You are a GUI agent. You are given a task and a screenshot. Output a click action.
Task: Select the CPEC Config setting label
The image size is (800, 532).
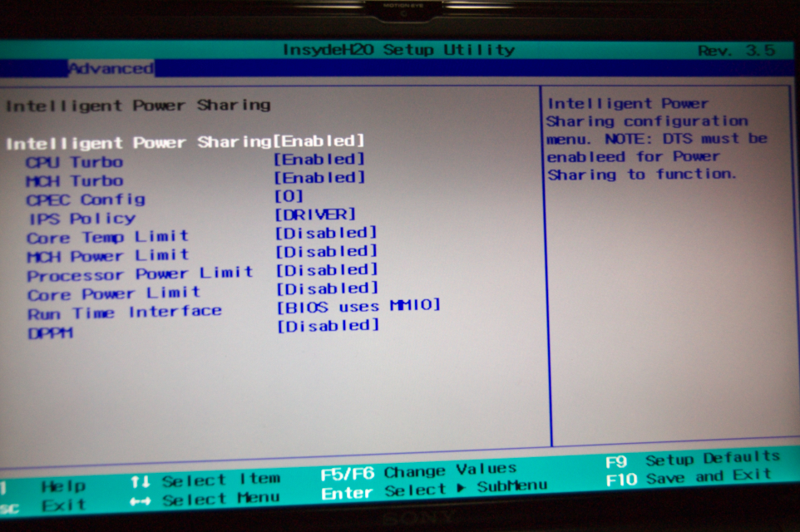click(x=86, y=199)
